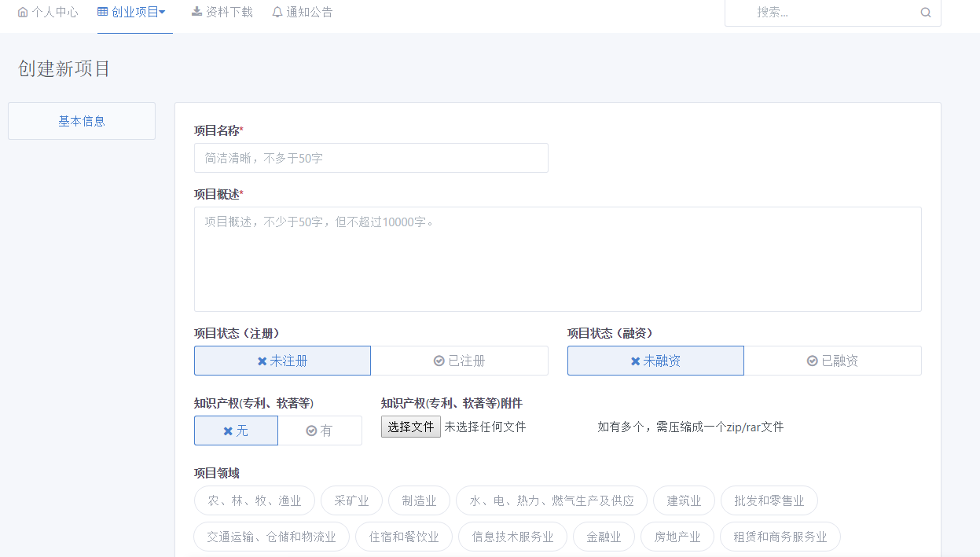Click the bell icon for 通知公告
980x557 pixels.
(277, 13)
